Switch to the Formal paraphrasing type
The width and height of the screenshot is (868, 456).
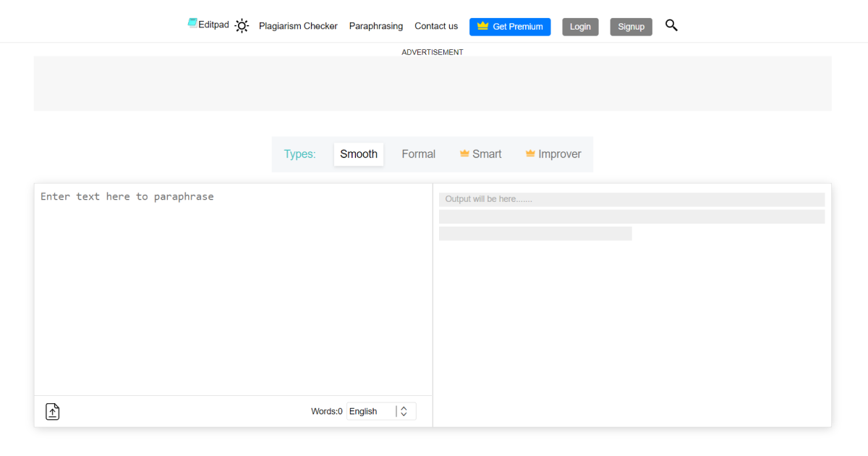(418, 154)
